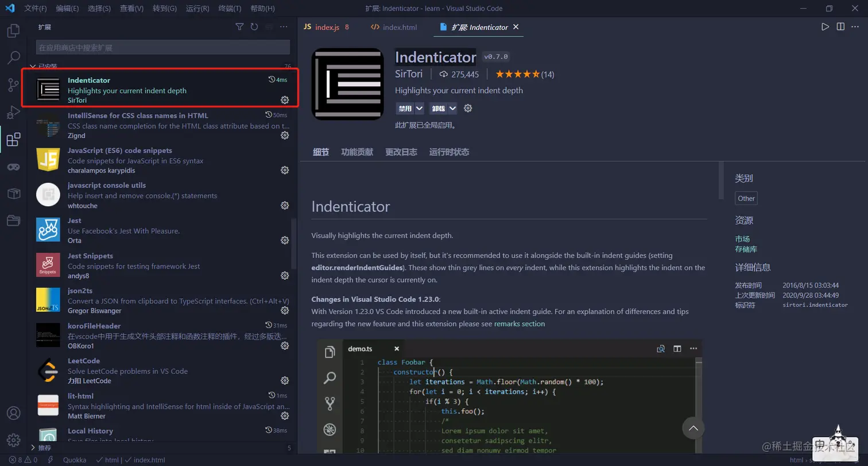Open manage gear for lit-html row

click(285, 415)
